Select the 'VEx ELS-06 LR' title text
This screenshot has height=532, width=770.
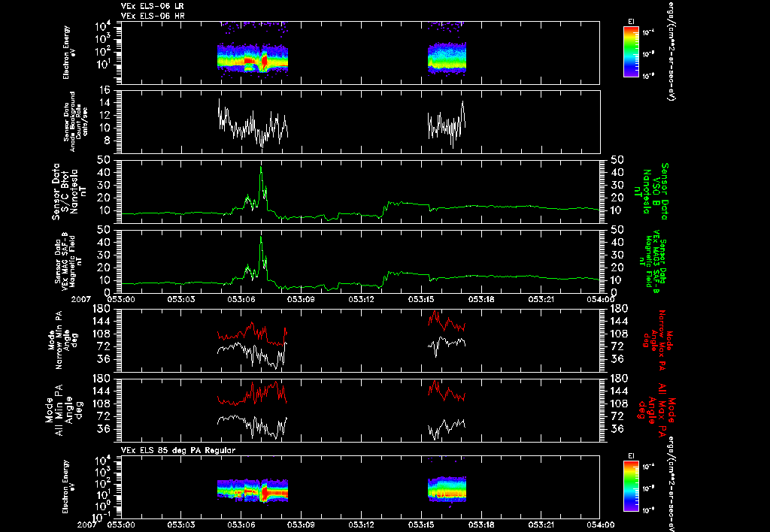coord(152,6)
